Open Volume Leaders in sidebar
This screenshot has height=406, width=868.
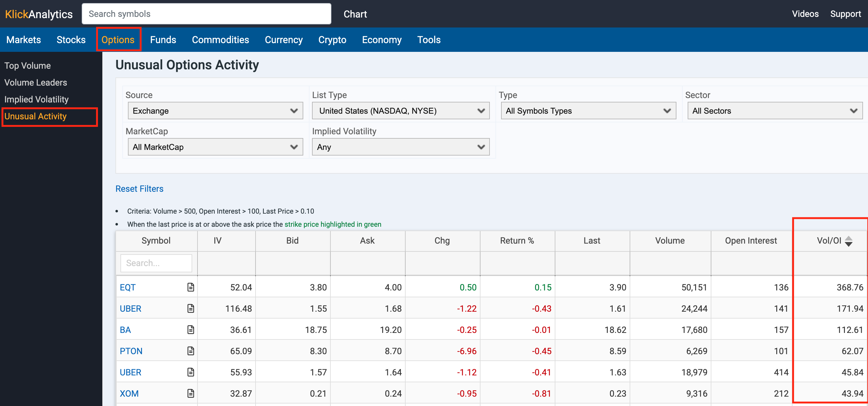tap(36, 82)
